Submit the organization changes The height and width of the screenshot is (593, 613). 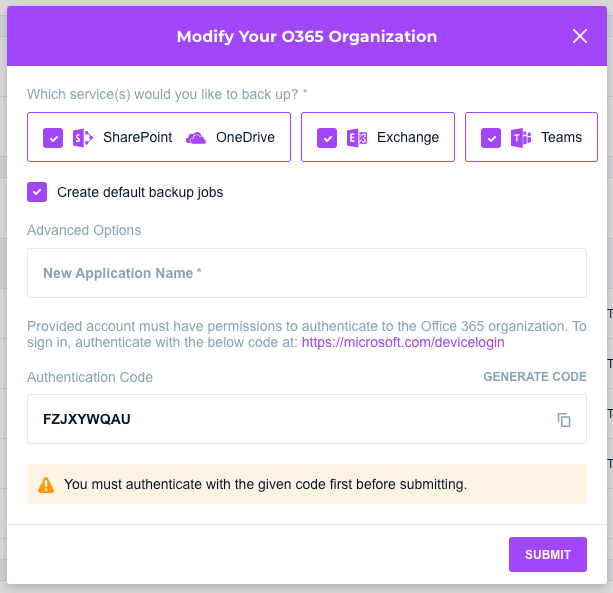tap(547, 555)
